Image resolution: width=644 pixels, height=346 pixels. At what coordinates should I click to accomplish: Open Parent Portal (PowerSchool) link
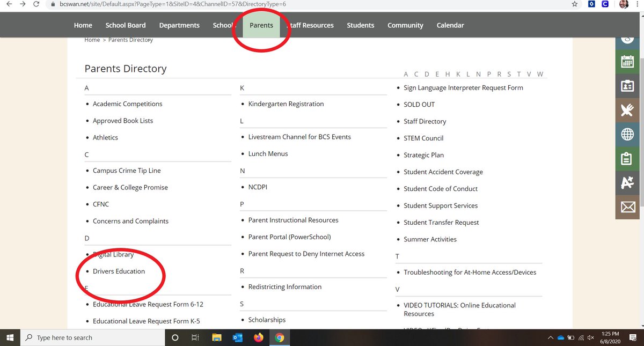290,237
